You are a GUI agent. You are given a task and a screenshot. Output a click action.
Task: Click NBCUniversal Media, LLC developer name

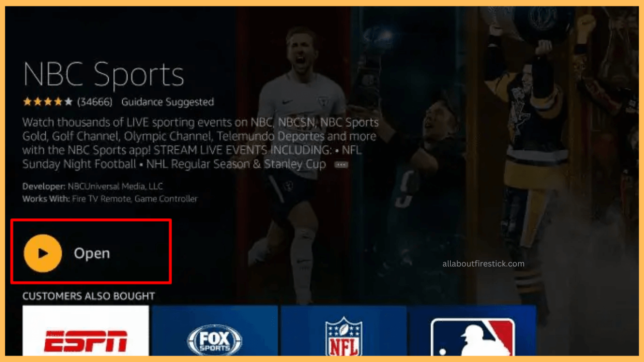tap(115, 186)
